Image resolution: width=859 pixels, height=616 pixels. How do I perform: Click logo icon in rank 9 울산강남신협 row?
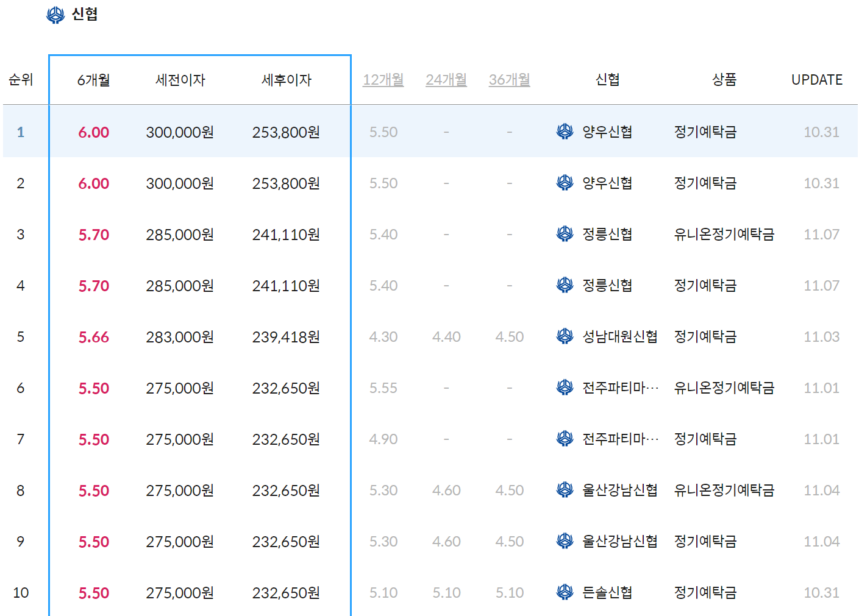565,541
